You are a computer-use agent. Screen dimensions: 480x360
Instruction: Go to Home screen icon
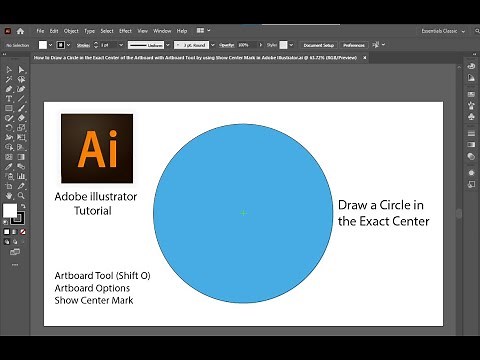coord(20,31)
